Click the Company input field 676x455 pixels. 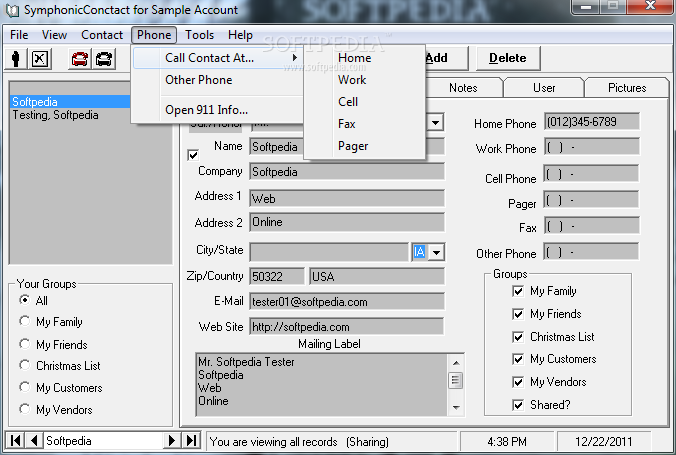347,172
